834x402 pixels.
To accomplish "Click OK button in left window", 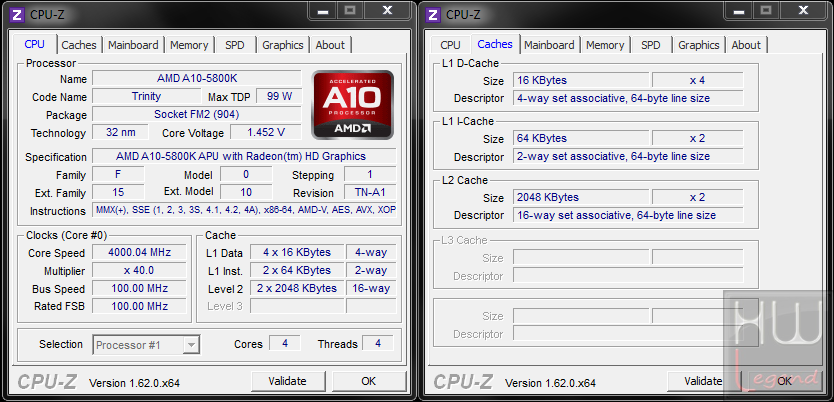I will [x=369, y=381].
